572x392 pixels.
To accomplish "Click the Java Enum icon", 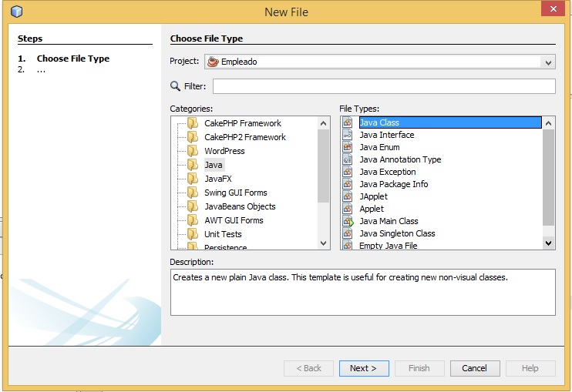I will pyautogui.click(x=347, y=147).
